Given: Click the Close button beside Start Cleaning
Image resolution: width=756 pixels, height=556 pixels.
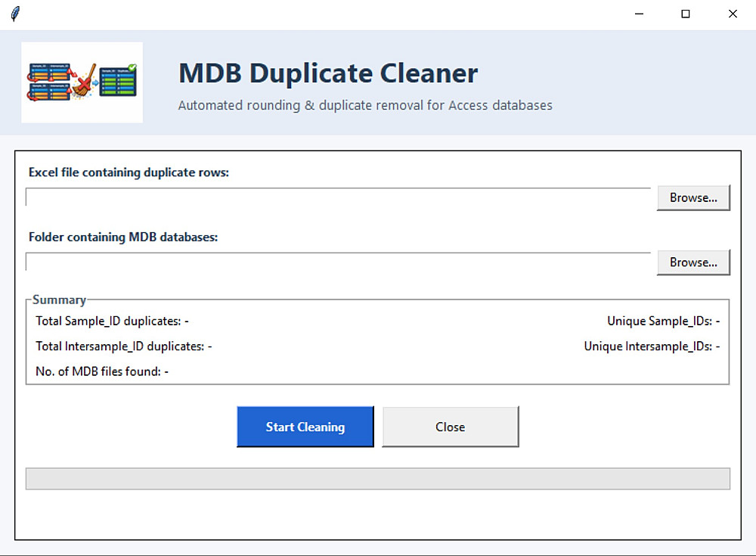Looking at the screenshot, I should click(x=451, y=427).
